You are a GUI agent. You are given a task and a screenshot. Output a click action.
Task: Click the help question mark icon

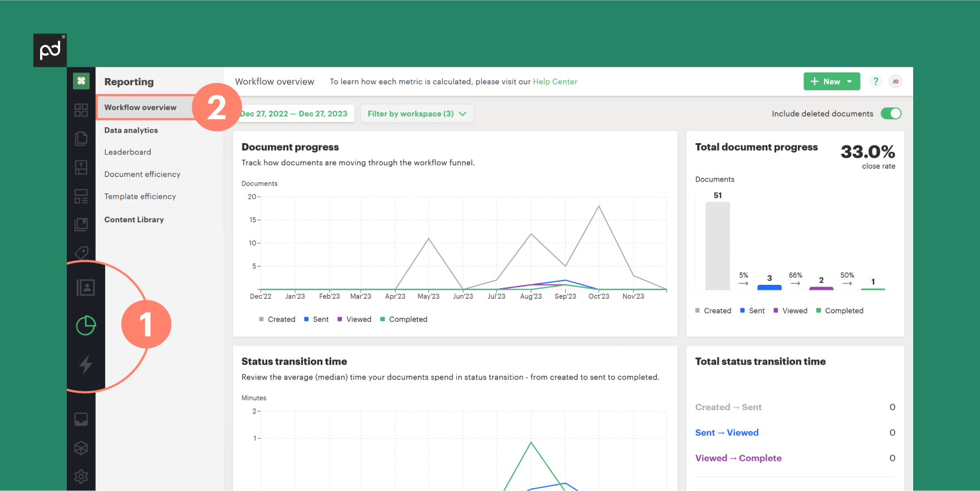pyautogui.click(x=876, y=81)
